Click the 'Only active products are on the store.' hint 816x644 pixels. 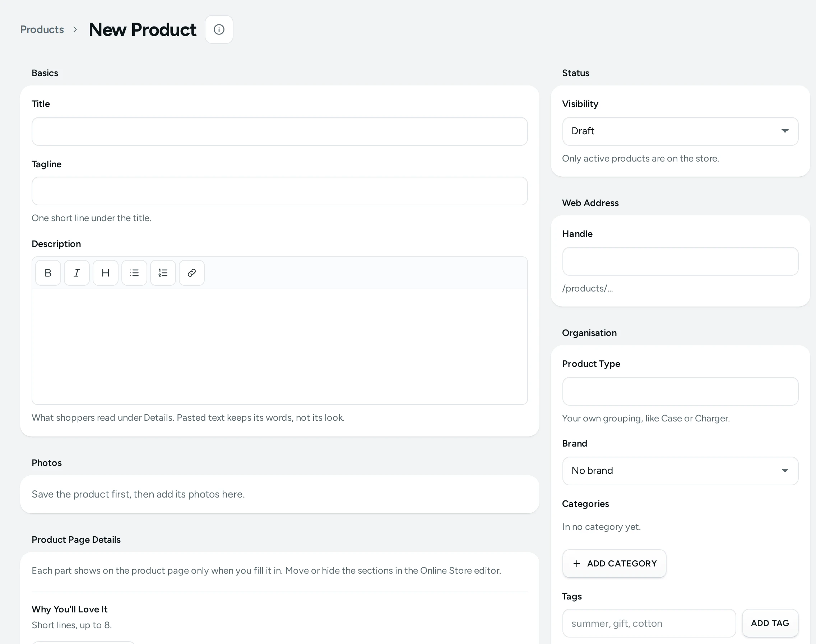pyautogui.click(x=640, y=158)
